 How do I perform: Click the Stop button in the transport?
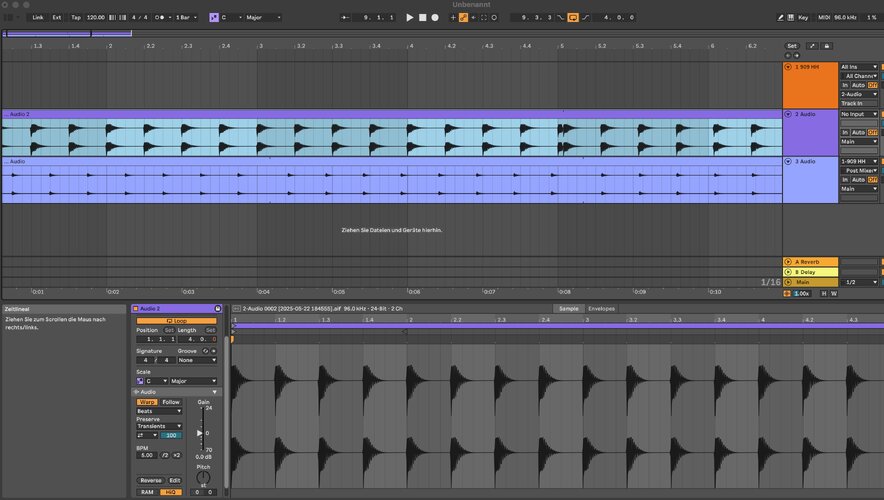point(422,17)
